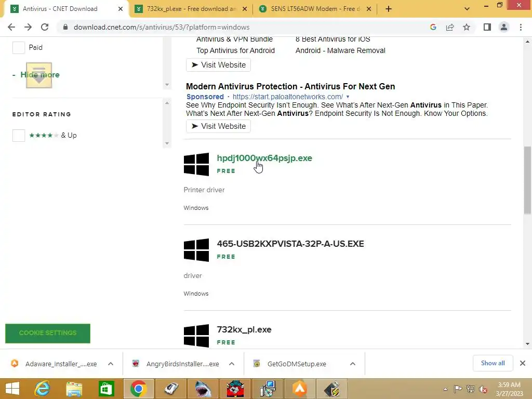Image resolution: width=532 pixels, height=399 pixels.
Task: Open the Windows Start menu
Action: tap(12, 389)
